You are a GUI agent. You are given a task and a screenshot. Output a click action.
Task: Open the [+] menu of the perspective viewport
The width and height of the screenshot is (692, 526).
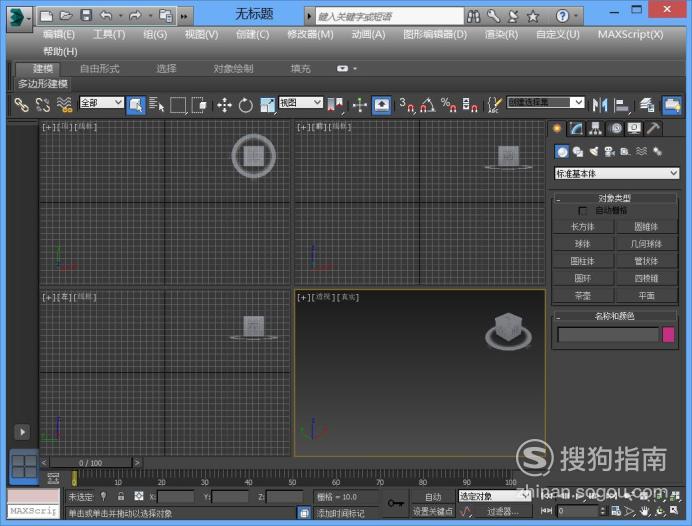coord(304,298)
